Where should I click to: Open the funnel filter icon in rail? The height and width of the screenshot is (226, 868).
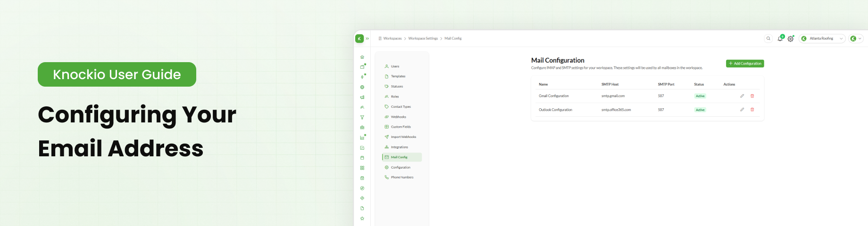[362, 118]
